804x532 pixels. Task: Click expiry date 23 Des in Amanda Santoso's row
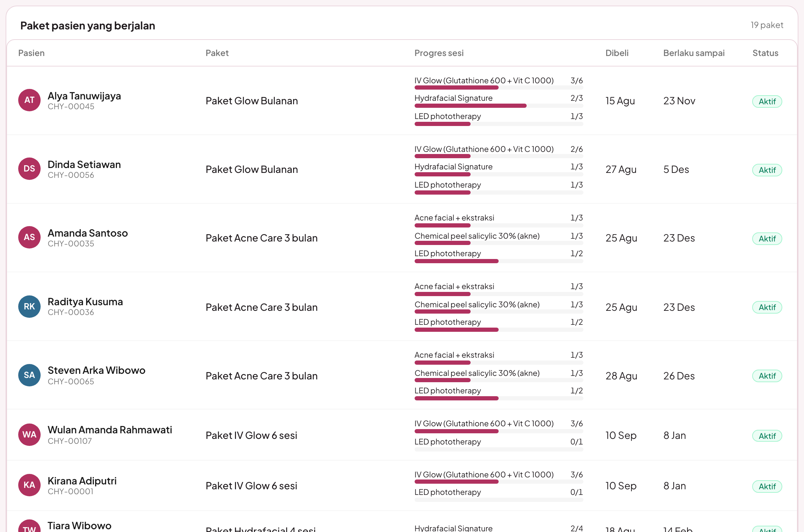[679, 238]
